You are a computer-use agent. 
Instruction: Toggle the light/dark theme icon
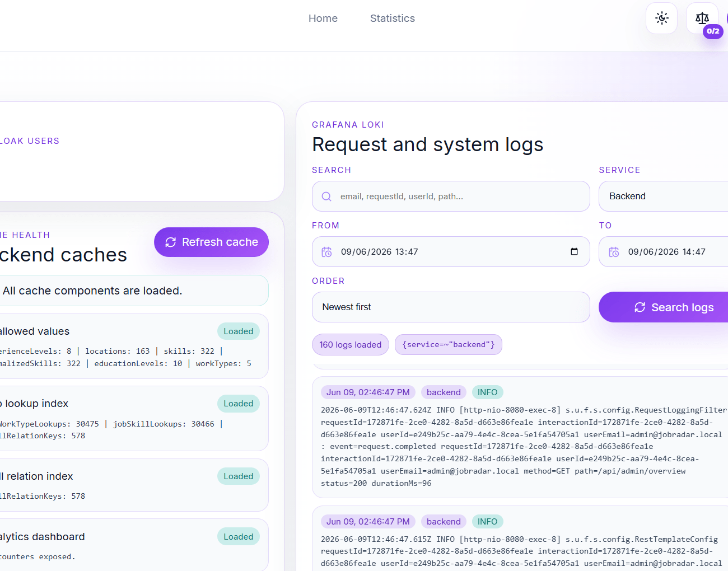(x=662, y=18)
